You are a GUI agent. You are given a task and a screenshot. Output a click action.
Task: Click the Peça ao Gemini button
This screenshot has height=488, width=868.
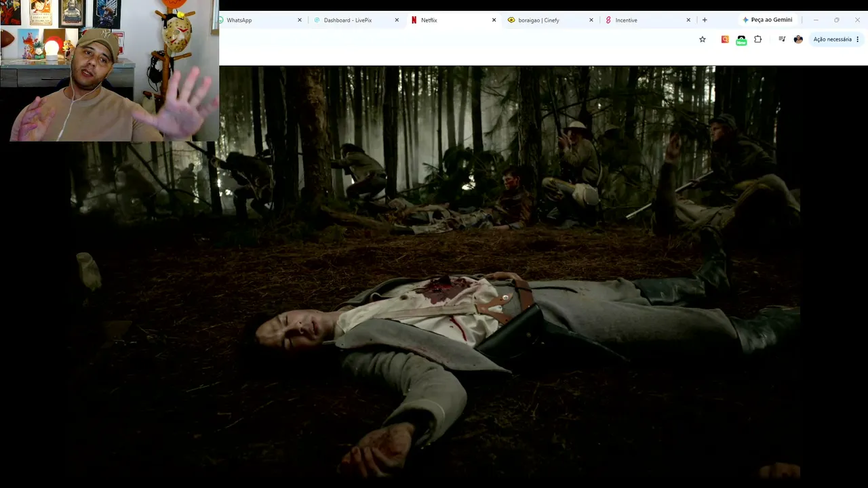point(767,20)
